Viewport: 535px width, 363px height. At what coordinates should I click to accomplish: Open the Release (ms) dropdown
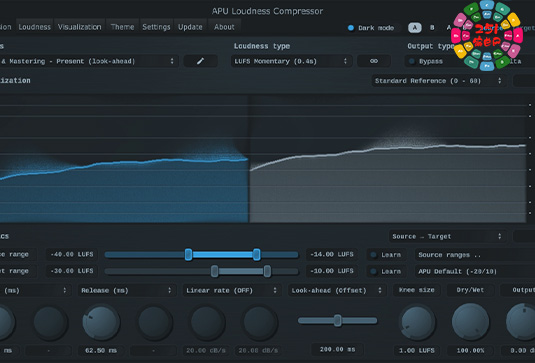pos(127,290)
